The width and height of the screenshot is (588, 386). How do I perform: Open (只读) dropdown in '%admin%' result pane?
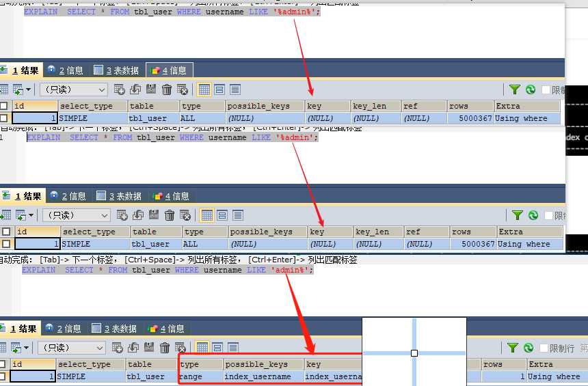click(74, 89)
